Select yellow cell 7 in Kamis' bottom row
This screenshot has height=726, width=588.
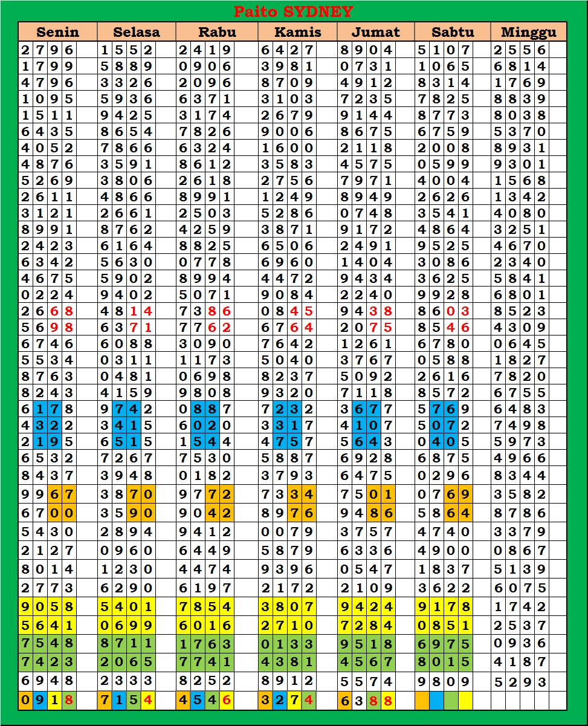click(x=294, y=701)
